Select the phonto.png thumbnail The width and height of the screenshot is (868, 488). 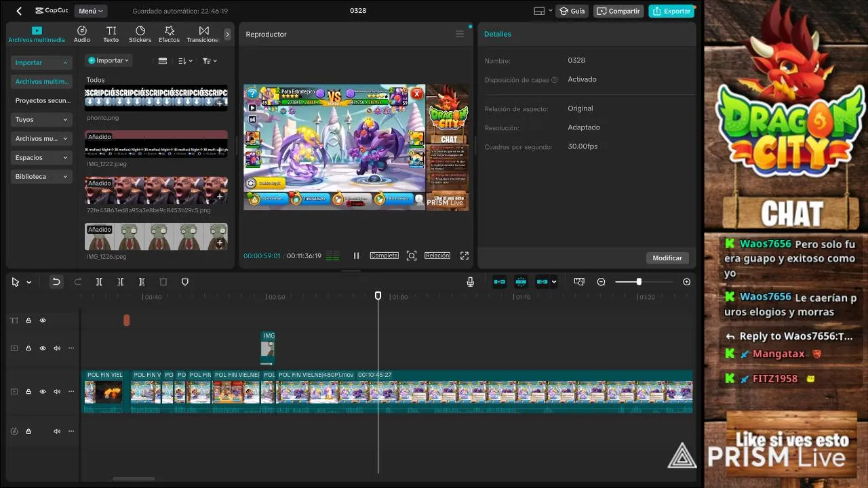click(156, 98)
